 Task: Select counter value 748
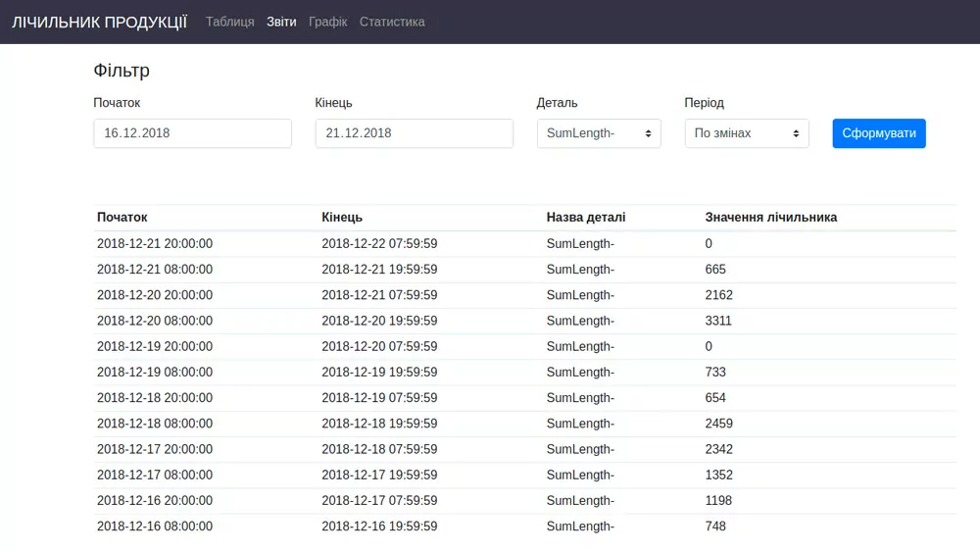coord(715,526)
